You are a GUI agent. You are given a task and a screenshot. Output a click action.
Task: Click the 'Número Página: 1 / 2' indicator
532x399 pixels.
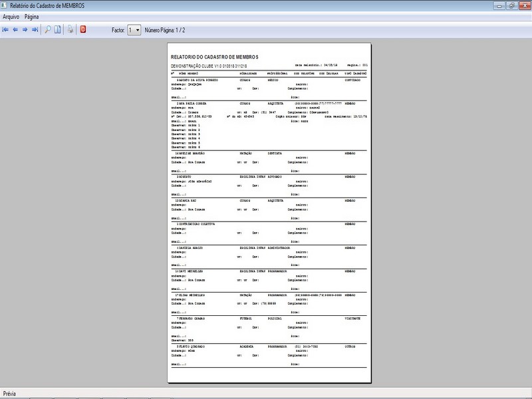click(x=165, y=30)
